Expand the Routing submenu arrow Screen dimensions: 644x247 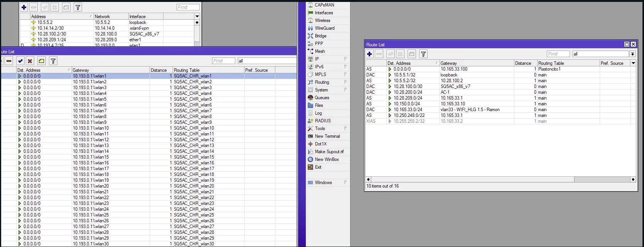(x=346, y=82)
